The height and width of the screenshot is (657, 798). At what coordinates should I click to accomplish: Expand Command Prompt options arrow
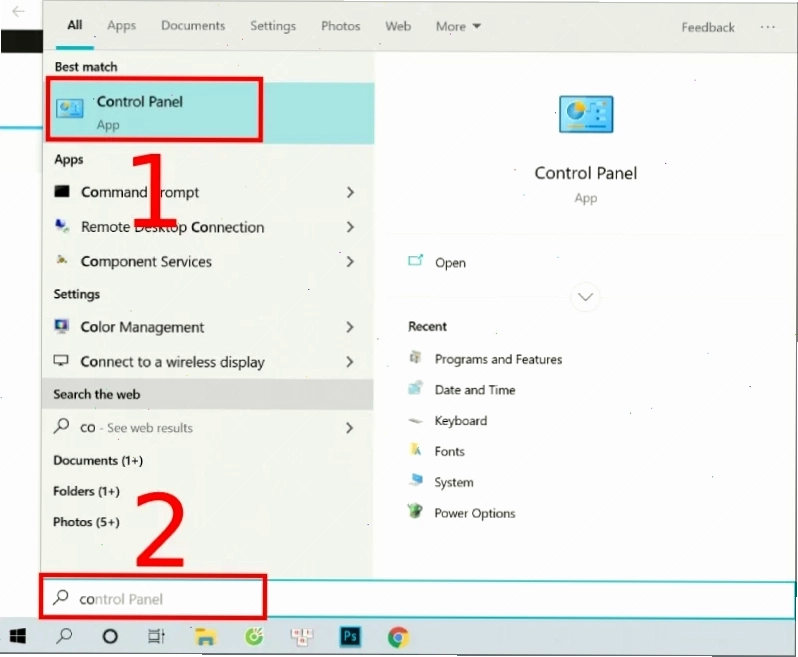pyautogui.click(x=350, y=192)
